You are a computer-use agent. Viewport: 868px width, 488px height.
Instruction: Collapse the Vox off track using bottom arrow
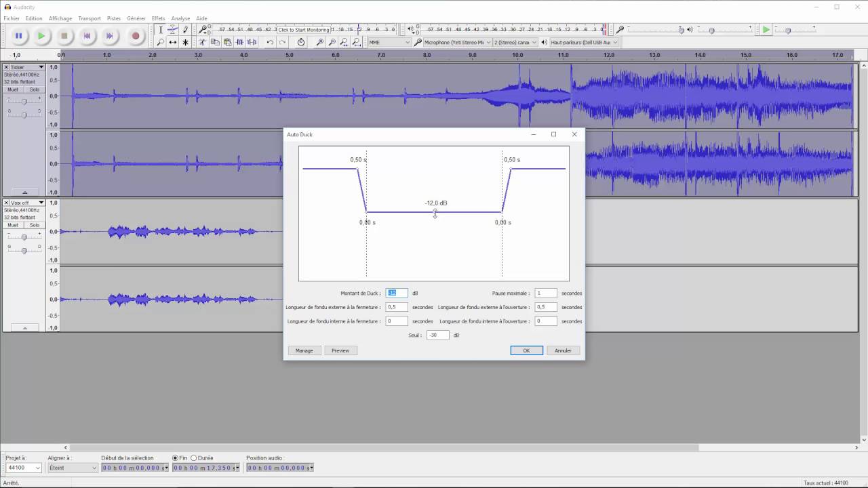[x=24, y=328]
